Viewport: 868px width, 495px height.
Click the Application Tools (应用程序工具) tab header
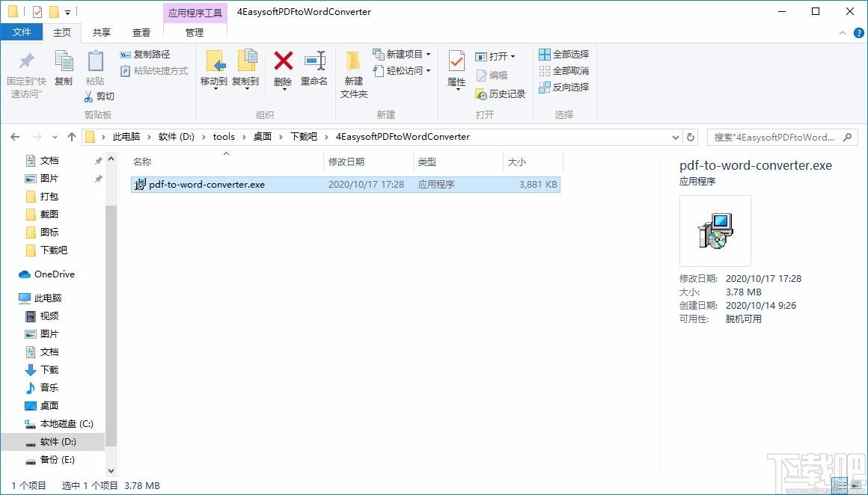(195, 13)
